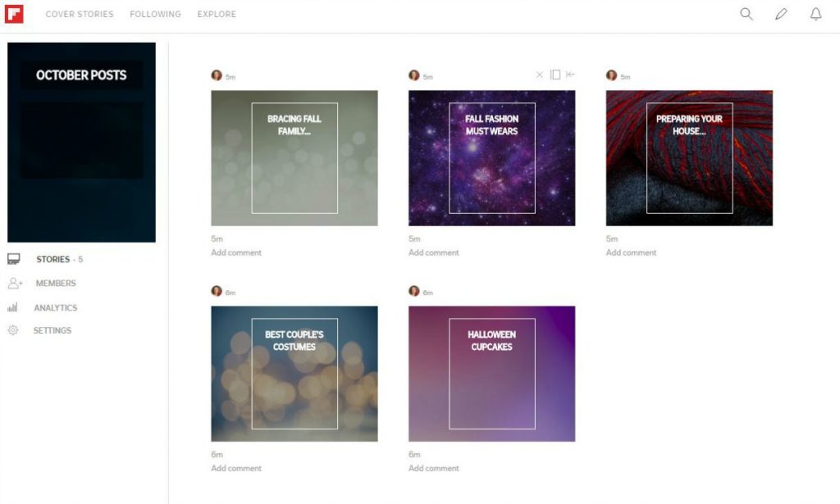Click the Analytics bar chart icon
Image resolution: width=840 pixels, height=504 pixels.
[13, 307]
